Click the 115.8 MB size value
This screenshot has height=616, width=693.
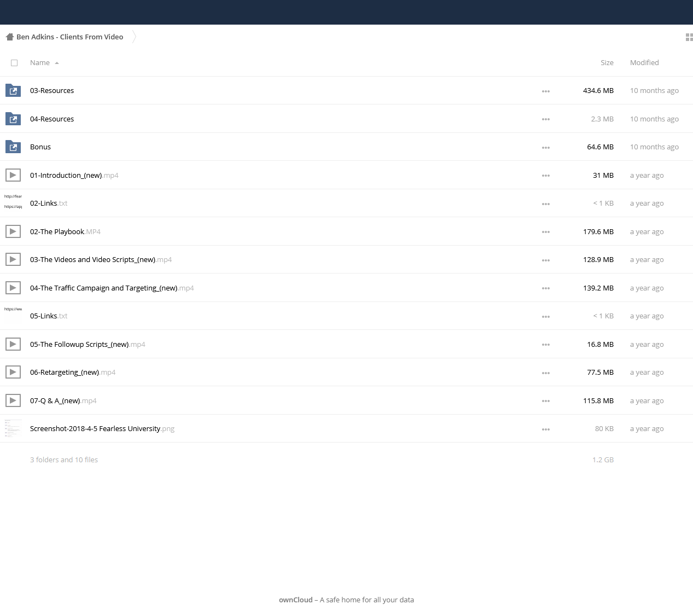pos(598,400)
